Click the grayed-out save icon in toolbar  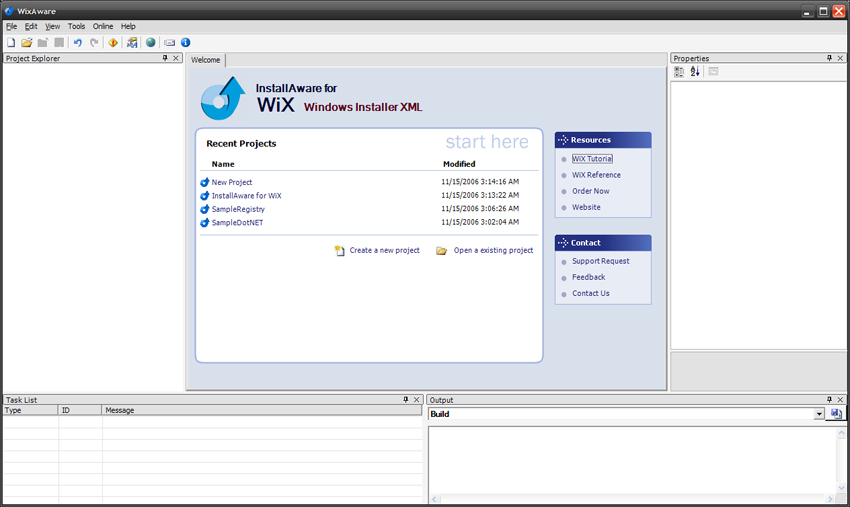click(x=59, y=42)
